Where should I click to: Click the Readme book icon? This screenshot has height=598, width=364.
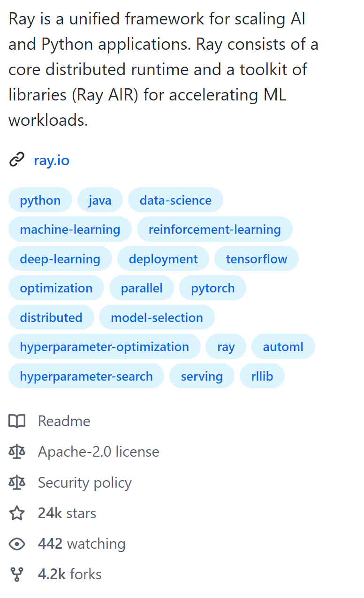point(17,421)
